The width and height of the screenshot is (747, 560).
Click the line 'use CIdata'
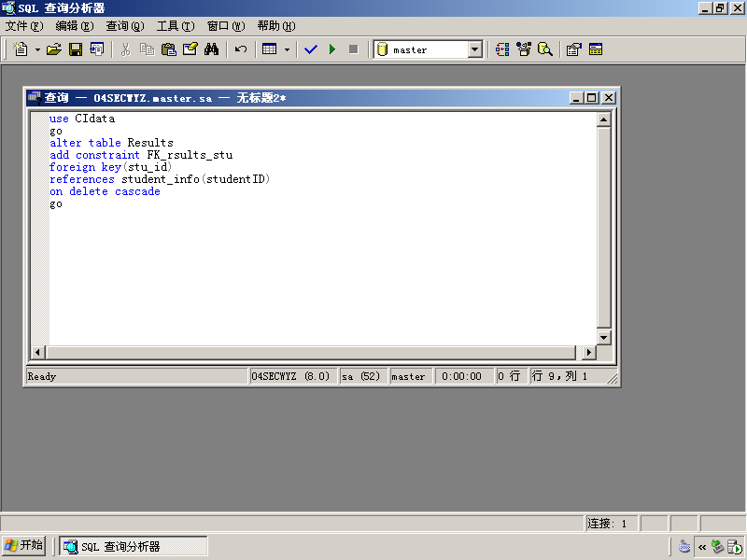coord(82,119)
